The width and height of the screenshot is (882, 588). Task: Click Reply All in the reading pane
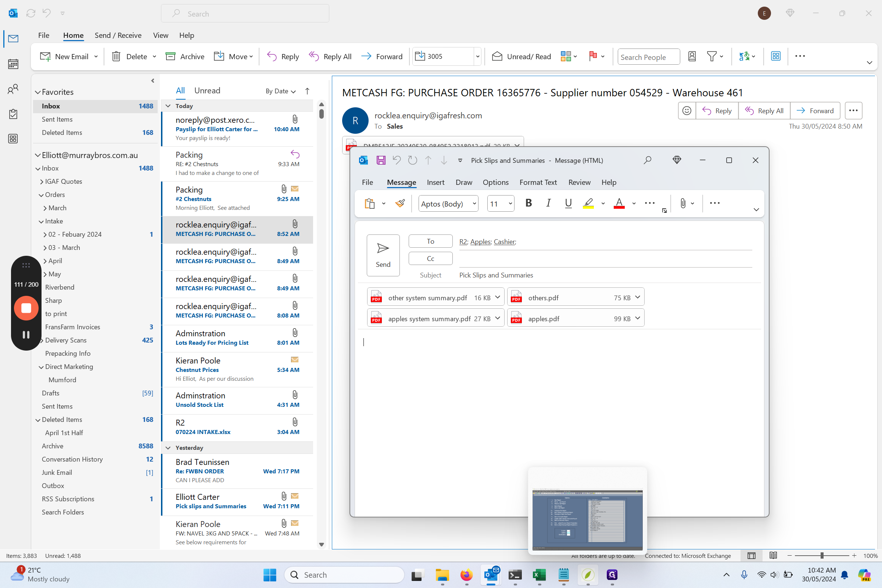[764, 111]
